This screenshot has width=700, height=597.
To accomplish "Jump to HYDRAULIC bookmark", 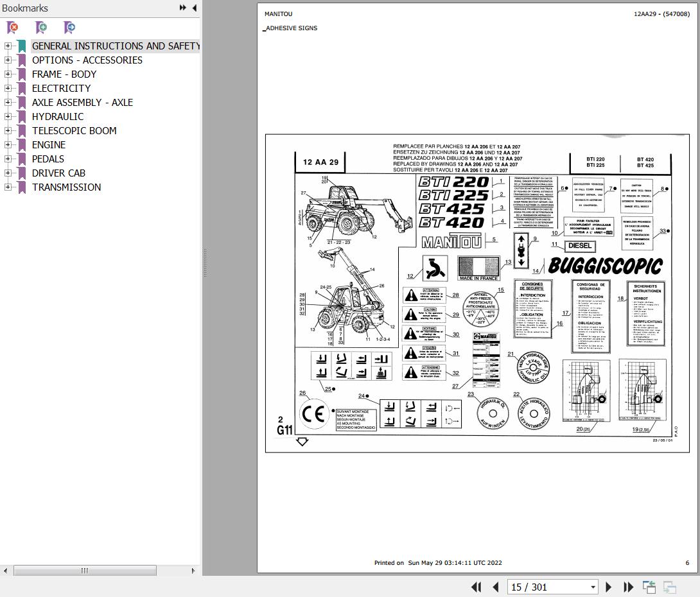I will pos(58,116).
